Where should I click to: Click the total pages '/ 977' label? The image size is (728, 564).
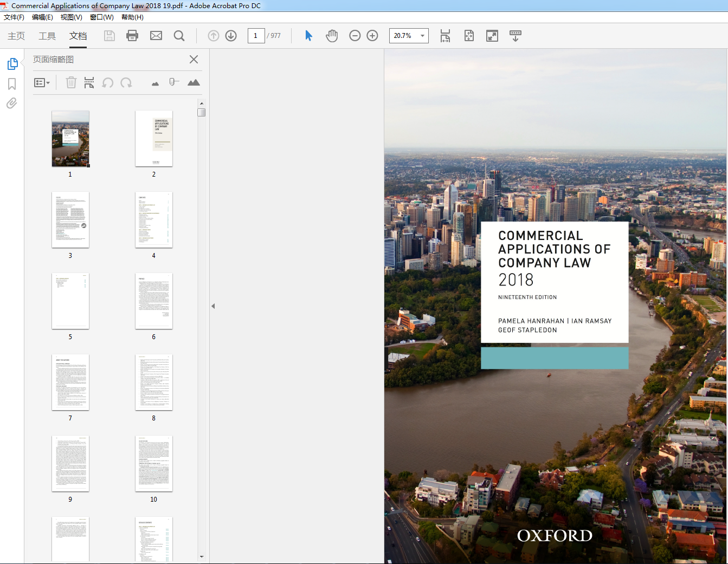(x=274, y=36)
